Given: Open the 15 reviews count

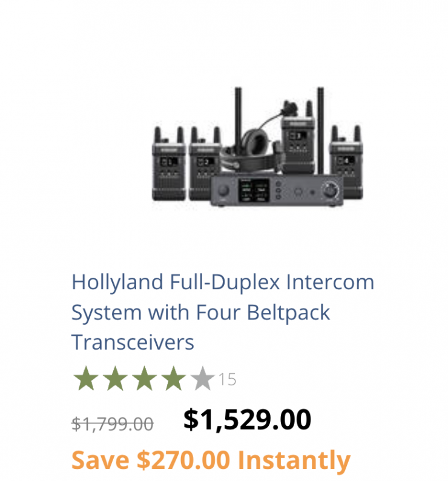Looking at the screenshot, I should (x=227, y=380).
